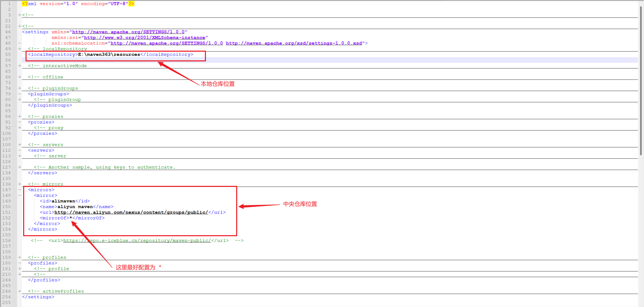Expand the folded comment on line 3

coord(19,15)
